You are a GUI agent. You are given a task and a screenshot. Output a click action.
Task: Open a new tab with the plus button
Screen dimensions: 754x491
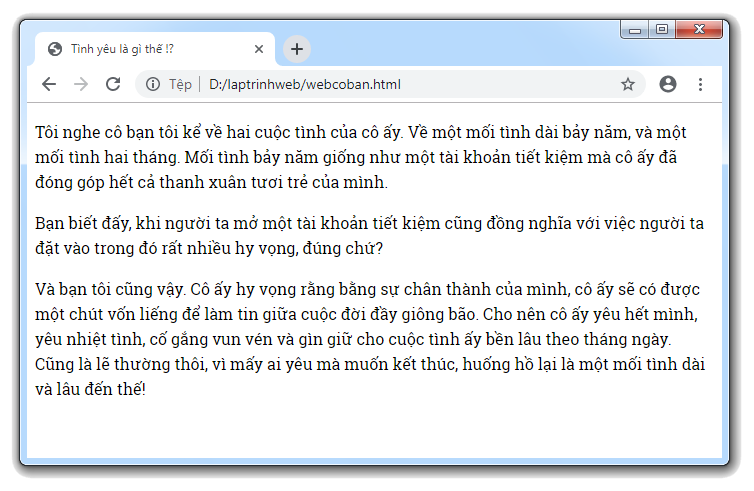pos(297,49)
